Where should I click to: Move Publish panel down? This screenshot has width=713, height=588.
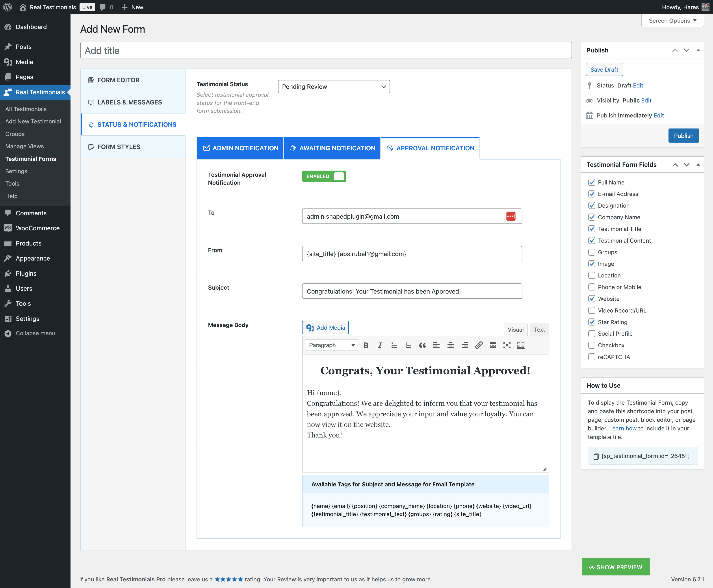click(x=686, y=50)
